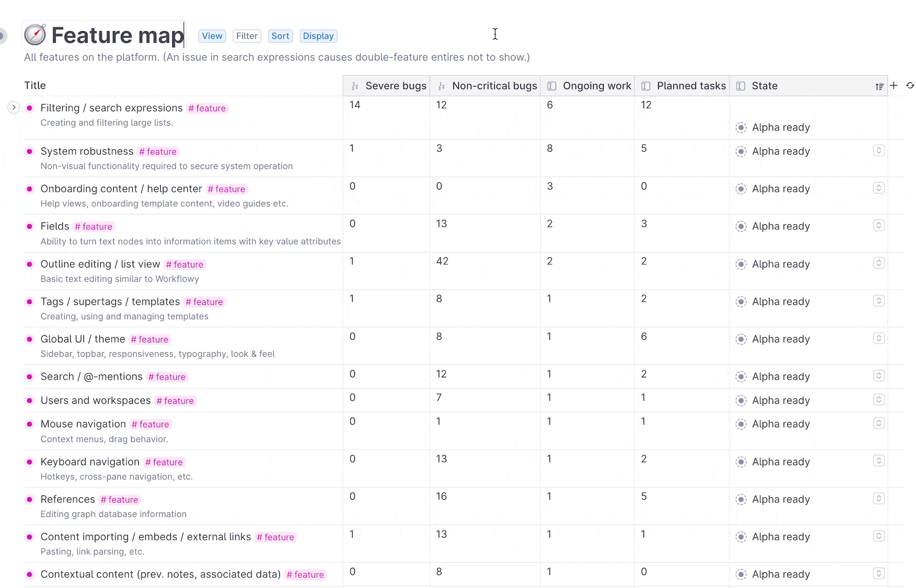This screenshot has height=588, width=916.
Task: Click the Alpha ready state icon for Keyboard navigation
Action: pyautogui.click(x=741, y=462)
